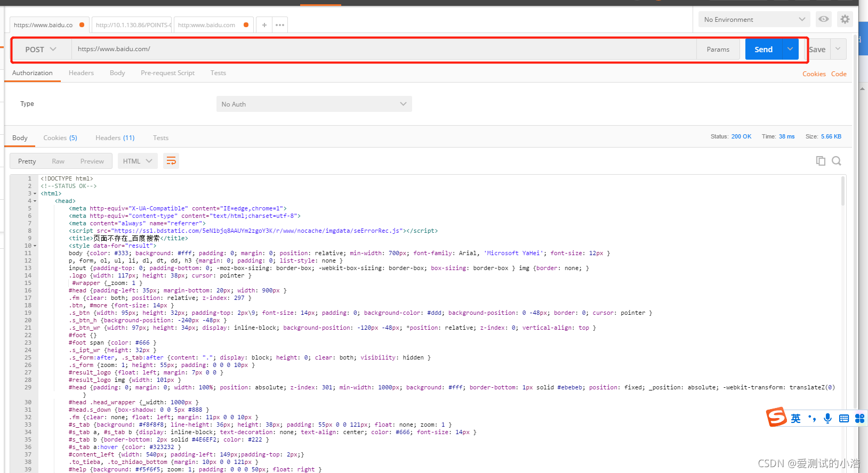Collapse the style tag on line 10
Image resolution: width=868 pixels, height=473 pixels.
click(35, 246)
